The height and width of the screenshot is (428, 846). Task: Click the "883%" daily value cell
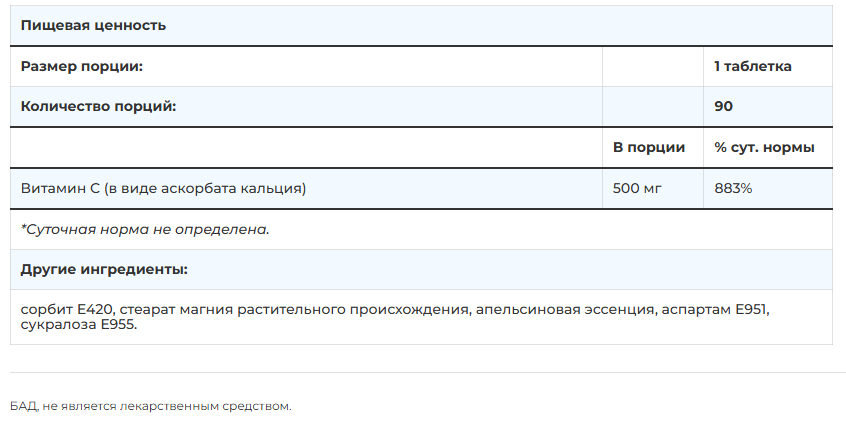coord(733,188)
